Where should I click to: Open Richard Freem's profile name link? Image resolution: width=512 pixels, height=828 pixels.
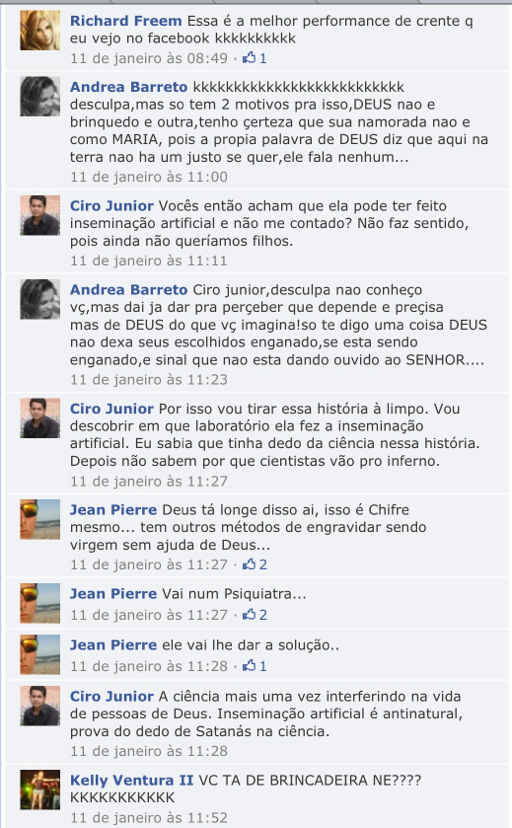[126, 21]
